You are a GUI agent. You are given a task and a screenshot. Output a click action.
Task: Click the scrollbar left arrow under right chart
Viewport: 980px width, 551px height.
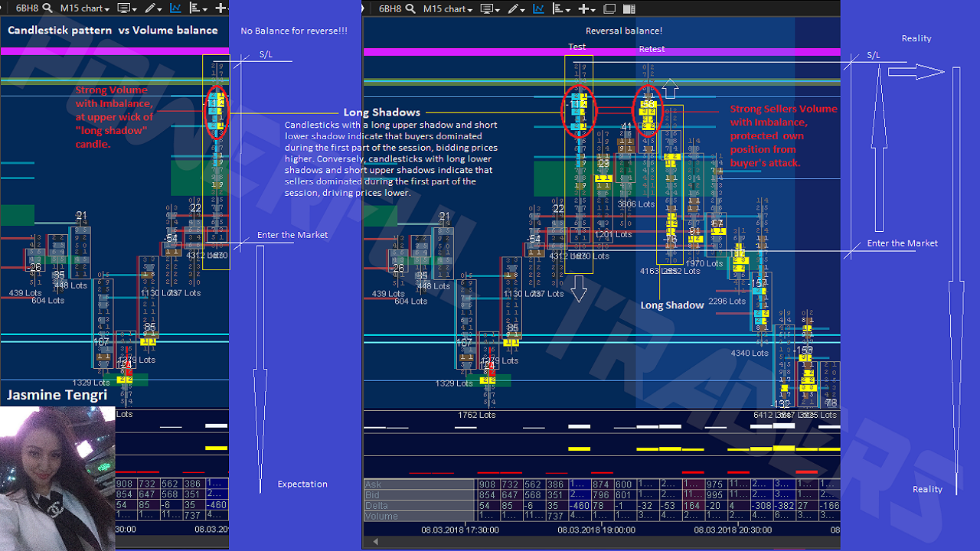(x=374, y=542)
